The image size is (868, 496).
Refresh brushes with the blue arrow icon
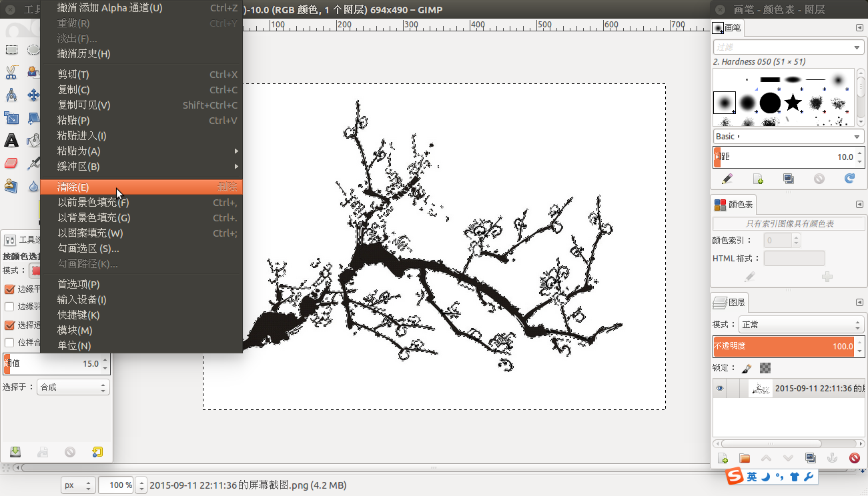[849, 179]
